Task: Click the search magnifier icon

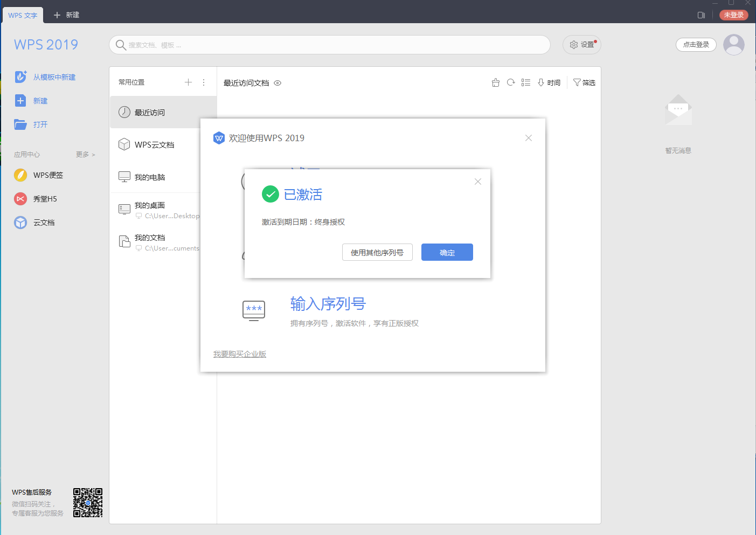Action: pyautogui.click(x=121, y=45)
